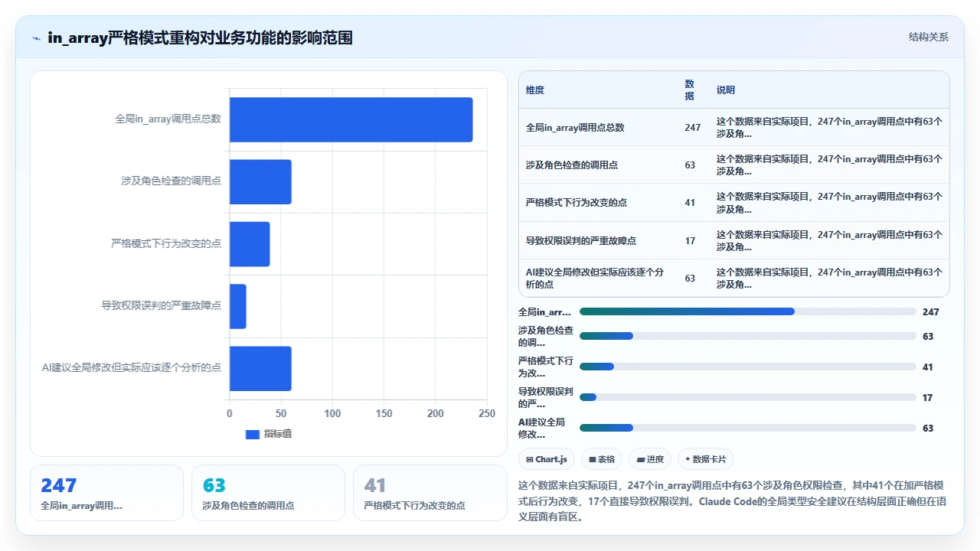Click the y-axis label 导致权限误判的严重故障点
Screen dimensions: 980x551
tap(162, 306)
